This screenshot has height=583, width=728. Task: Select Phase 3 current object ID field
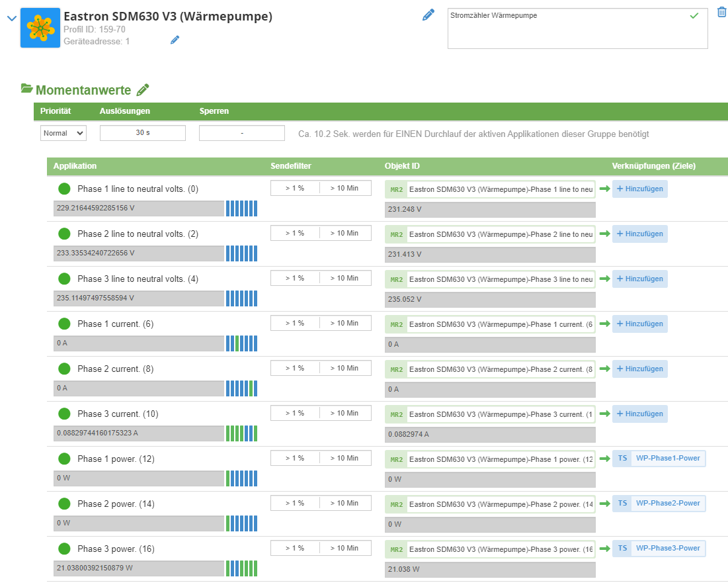501,415
